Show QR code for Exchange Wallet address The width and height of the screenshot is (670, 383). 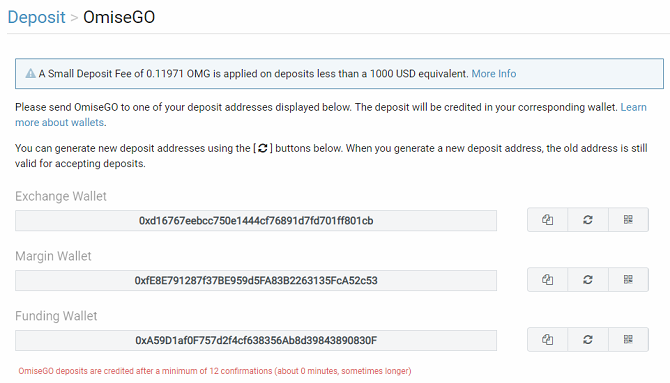(628, 220)
